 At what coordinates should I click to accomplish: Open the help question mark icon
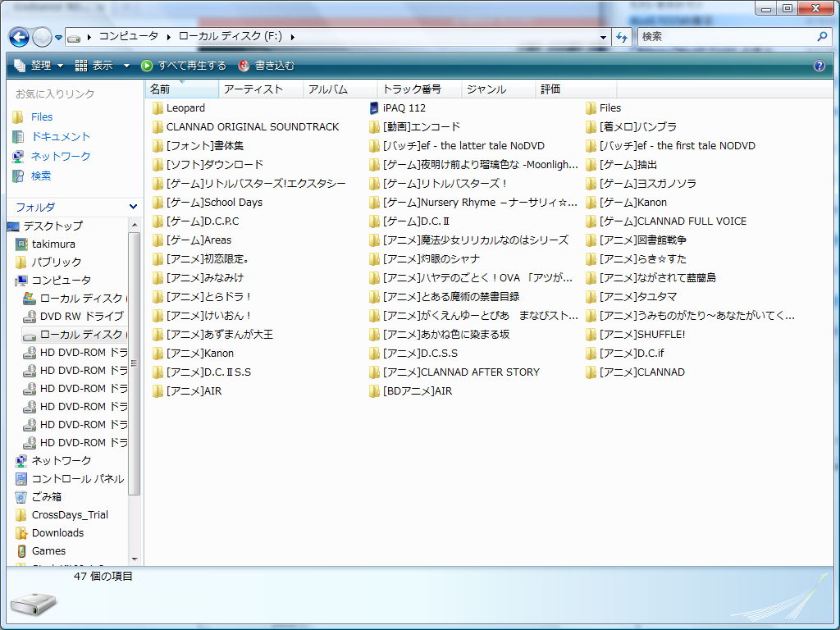pyautogui.click(x=819, y=66)
